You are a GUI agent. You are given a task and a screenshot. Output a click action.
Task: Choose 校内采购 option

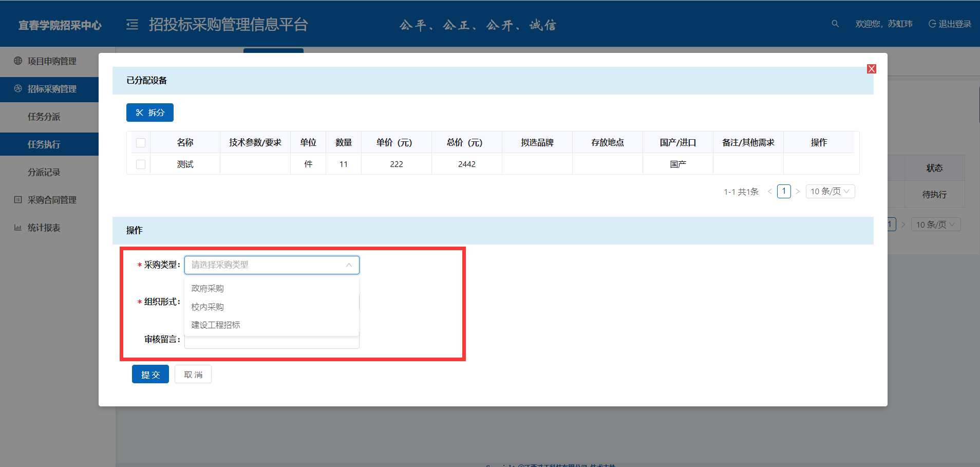pyautogui.click(x=208, y=307)
